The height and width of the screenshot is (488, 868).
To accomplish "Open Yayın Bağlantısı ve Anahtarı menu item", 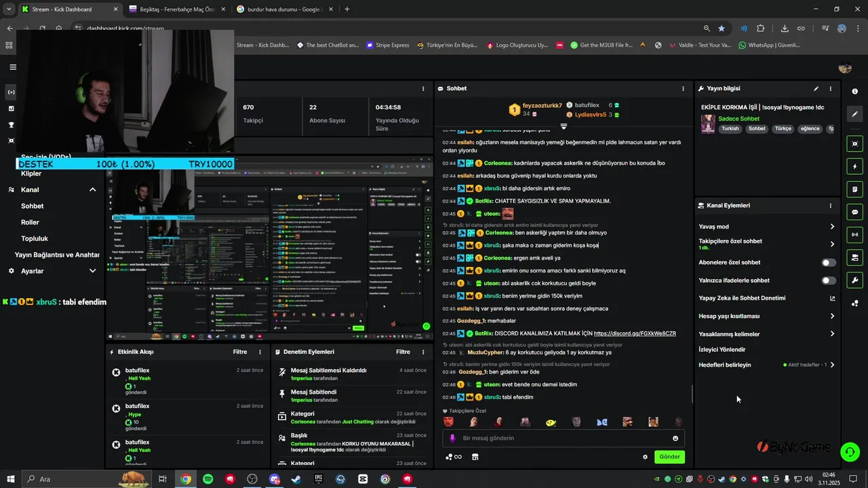I will pyautogui.click(x=58, y=255).
